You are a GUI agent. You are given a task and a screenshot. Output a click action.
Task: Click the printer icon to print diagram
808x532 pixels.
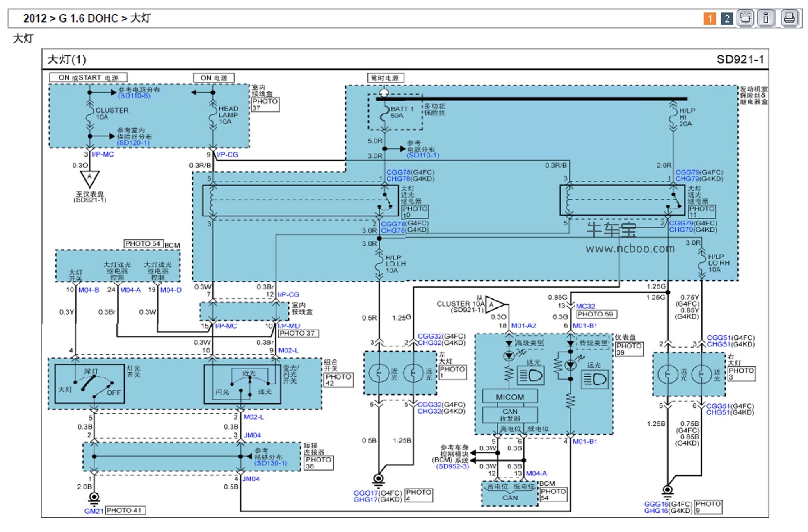click(790, 18)
